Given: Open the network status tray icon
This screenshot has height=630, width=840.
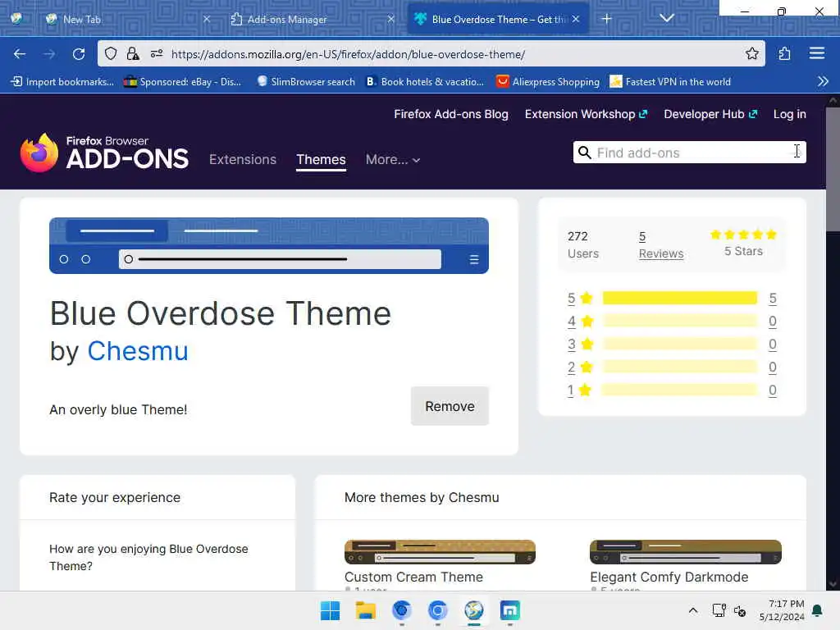Looking at the screenshot, I should pyautogui.click(x=719, y=610).
